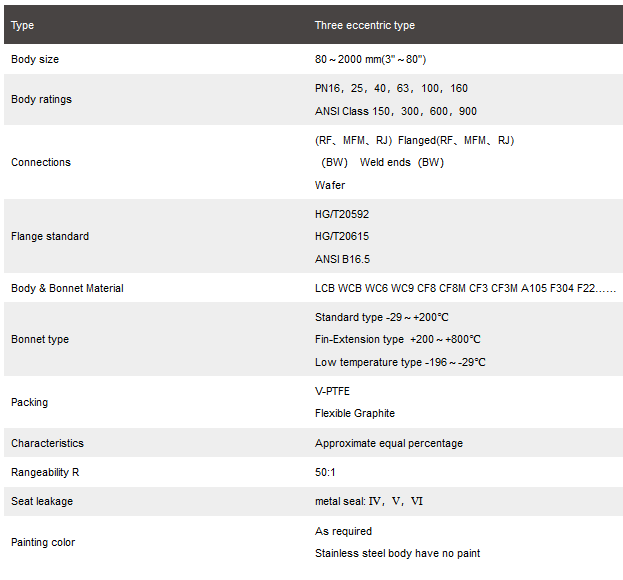Click the "Body size" row label

click(x=35, y=59)
